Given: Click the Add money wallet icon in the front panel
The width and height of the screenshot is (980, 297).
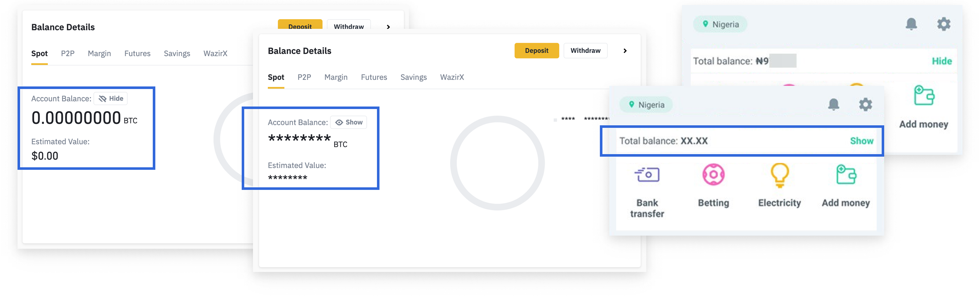Looking at the screenshot, I should coord(846,175).
